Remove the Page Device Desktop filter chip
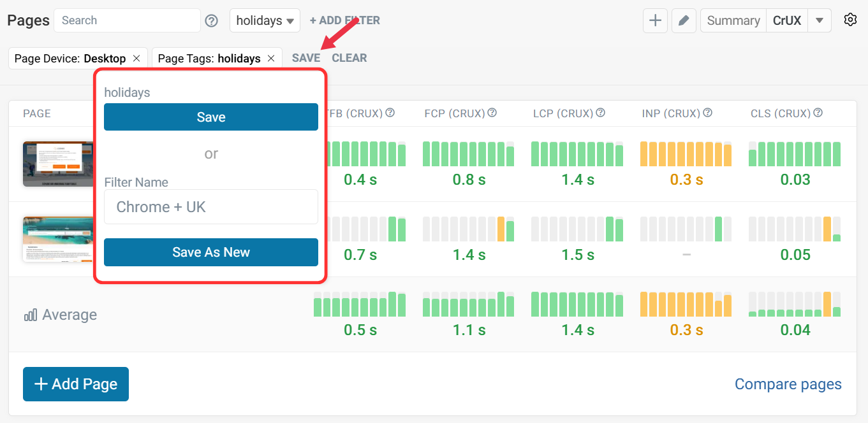This screenshot has width=868, height=423. coord(136,58)
